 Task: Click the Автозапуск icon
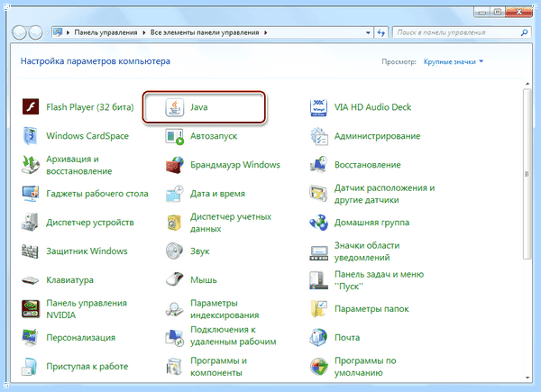[175, 136]
